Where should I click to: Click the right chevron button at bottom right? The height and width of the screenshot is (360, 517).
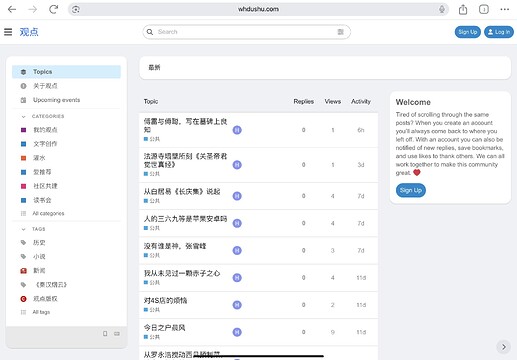coord(504,347)
